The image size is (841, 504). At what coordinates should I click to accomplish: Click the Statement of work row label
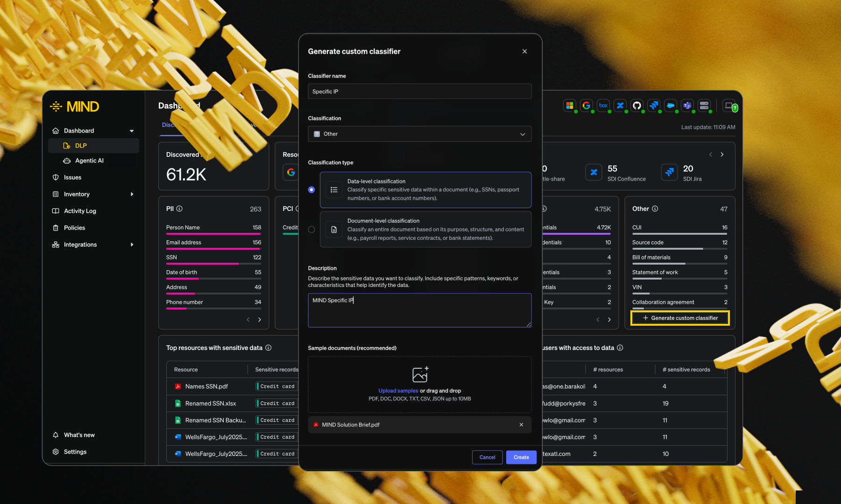click(655, 272)
